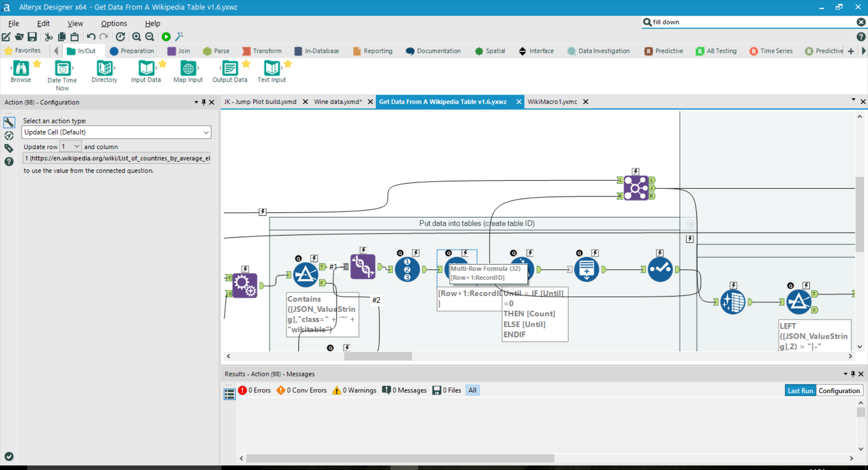The width and height of the screenshot is (868, 470).
Task: Open the Options menu
Action: (x=114, y=23)
